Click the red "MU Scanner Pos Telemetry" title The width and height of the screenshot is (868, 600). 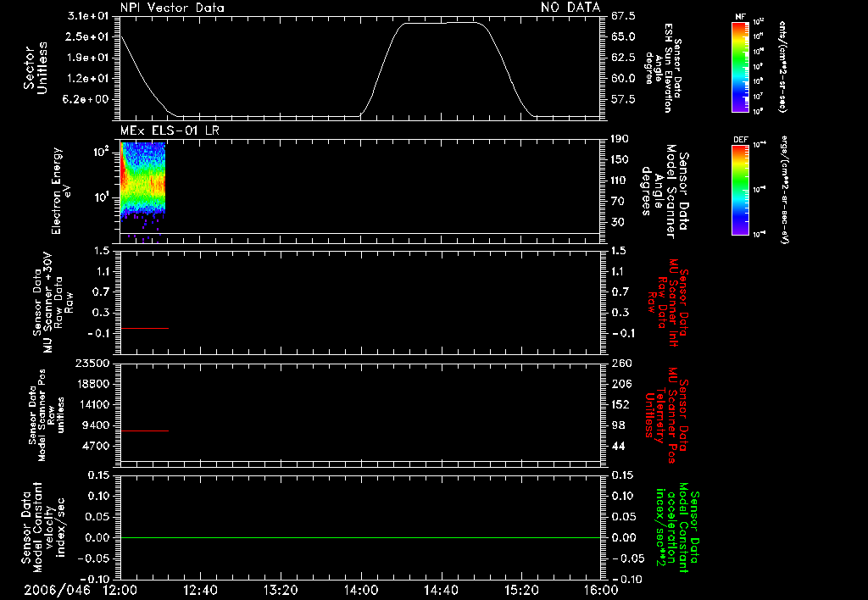[667, 415]
